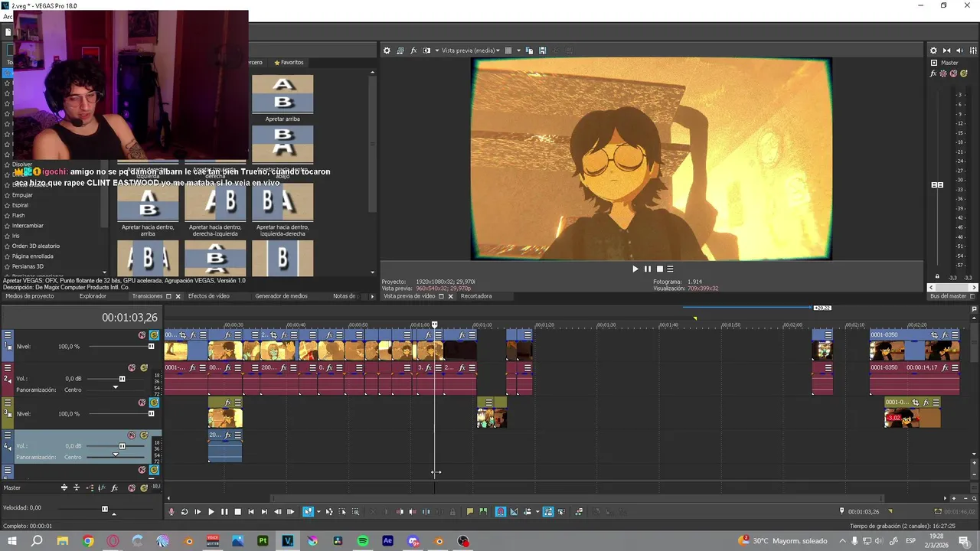Select Página enrollada transition in list
980x551 pixels.
coord(33,256)
